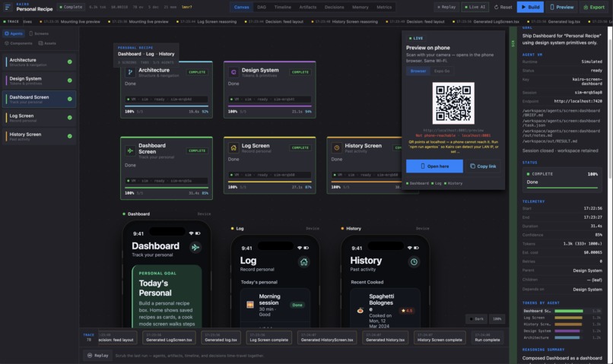
Task: Click the Dashboard Screen card icon
Action: (130, 150)
